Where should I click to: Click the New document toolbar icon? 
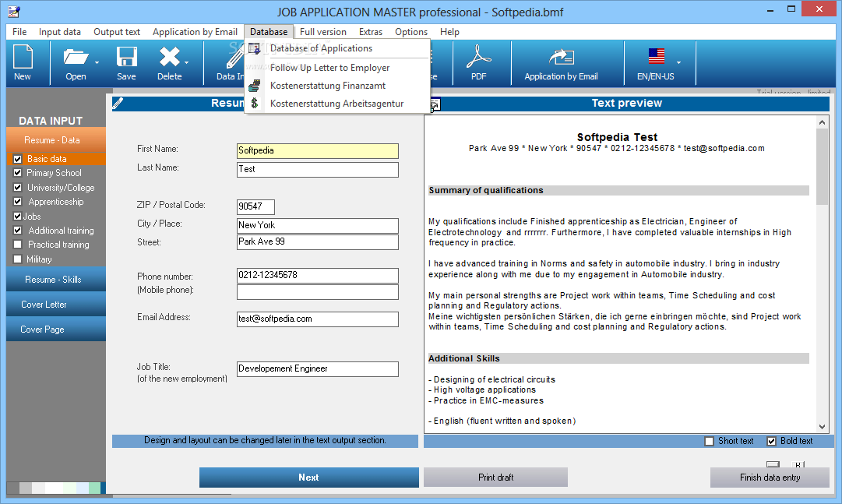tap(23, 57)
